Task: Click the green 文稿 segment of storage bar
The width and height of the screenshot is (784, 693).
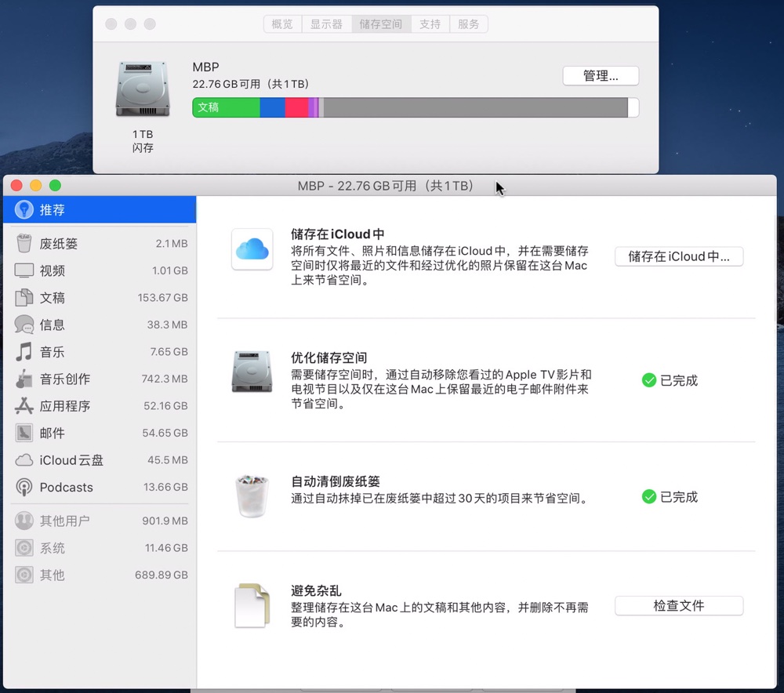Action: coord(226,107)
